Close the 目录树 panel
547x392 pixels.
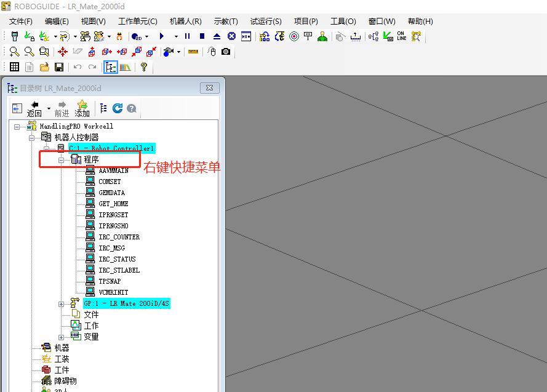coord(210,88)
